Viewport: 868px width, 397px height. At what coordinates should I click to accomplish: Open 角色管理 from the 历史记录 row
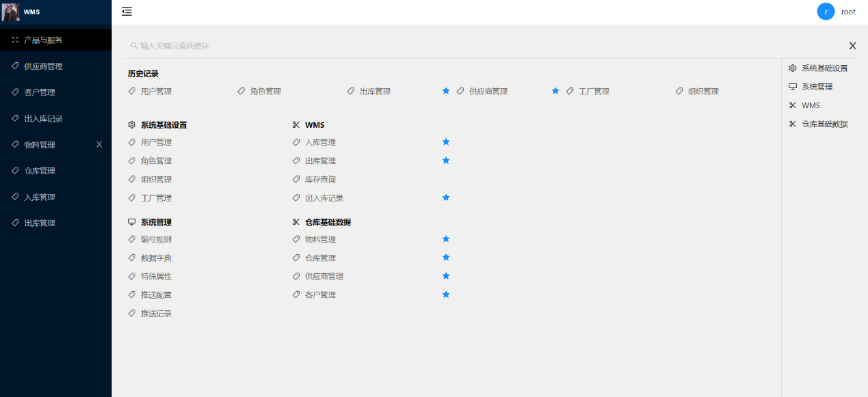(265, 91)
